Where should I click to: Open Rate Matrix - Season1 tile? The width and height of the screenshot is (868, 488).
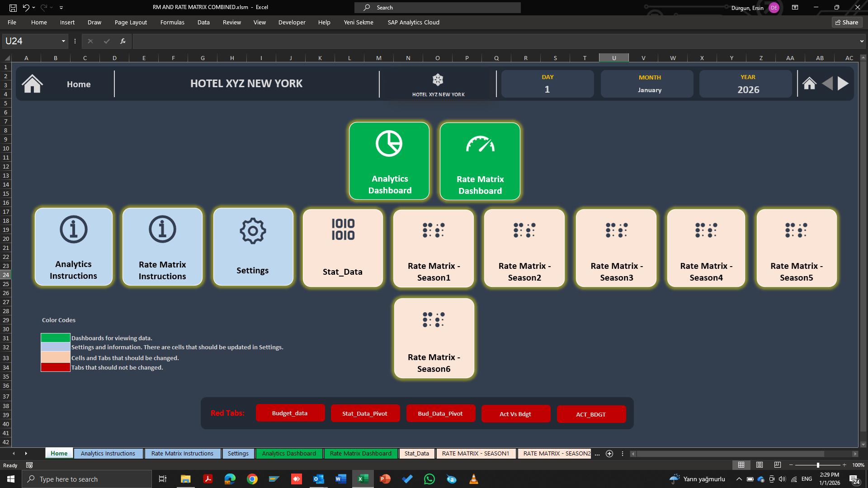click(x=434, y=248)
